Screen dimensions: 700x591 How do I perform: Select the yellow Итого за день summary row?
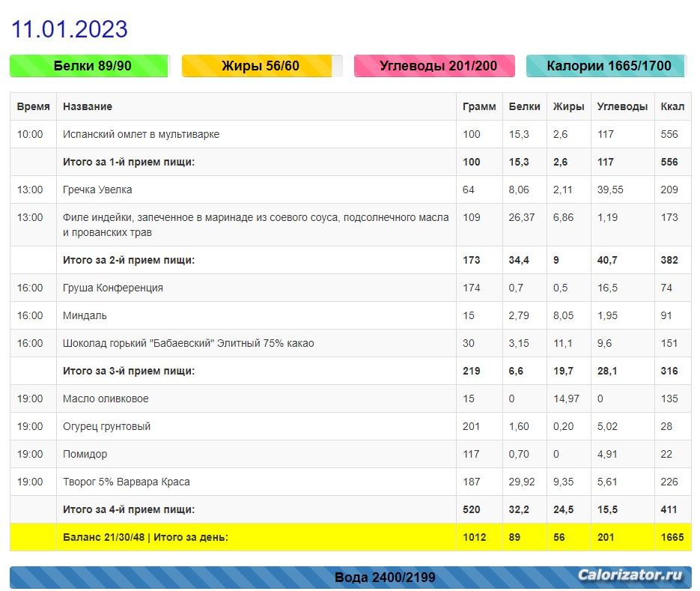(x=350, y=537)
